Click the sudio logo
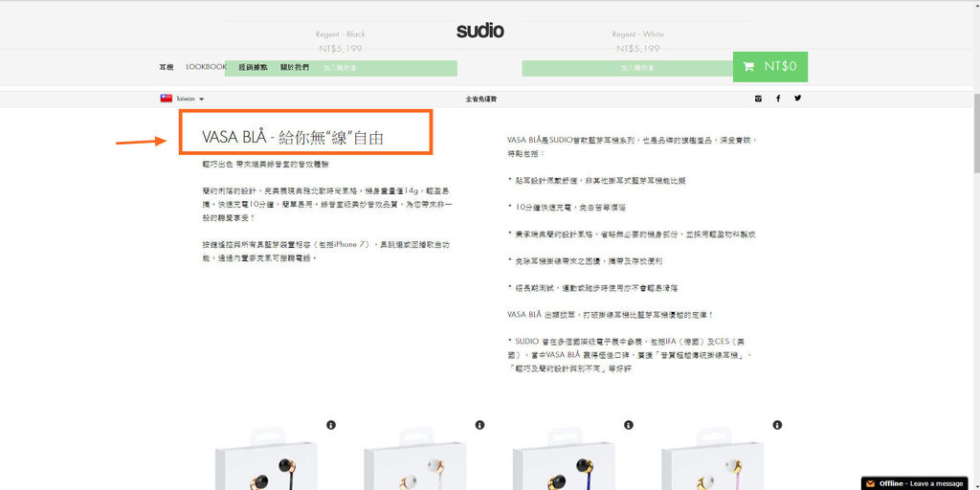 [480, 30]
